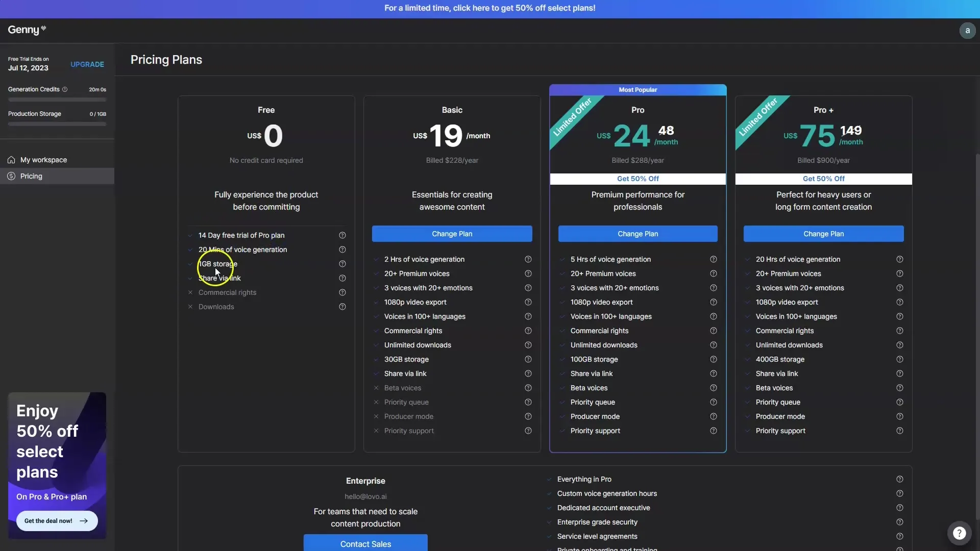Toggle Beta voices checkbox Basic plan
Image resolution: width=980 pixels, height=551 pixels.
pos(376,388)
